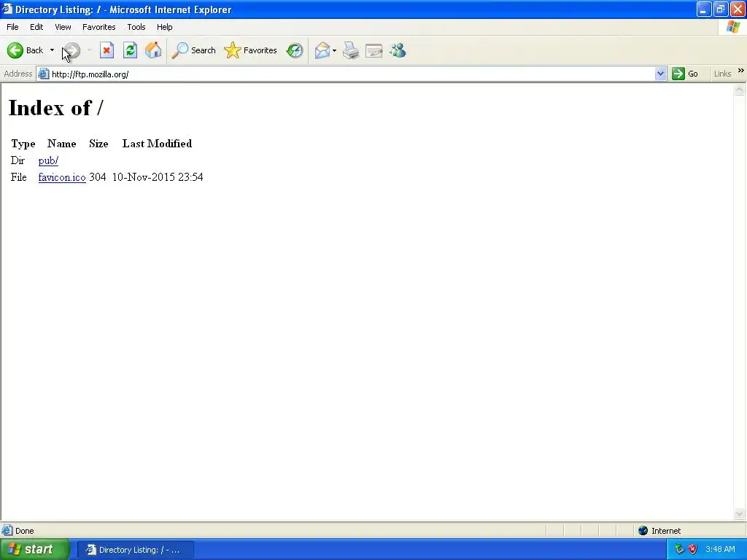Image resolution: width=747 pixels, height=560 pixels.
Task: Click the Restore Down window button
Action: (x=721, y=9)
